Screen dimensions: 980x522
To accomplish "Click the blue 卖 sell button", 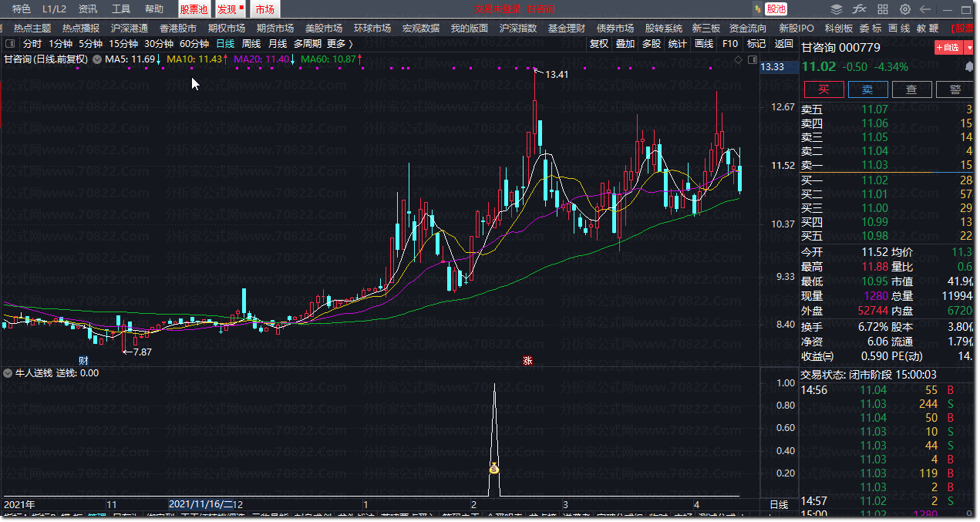I will click(x=867, y=89).
